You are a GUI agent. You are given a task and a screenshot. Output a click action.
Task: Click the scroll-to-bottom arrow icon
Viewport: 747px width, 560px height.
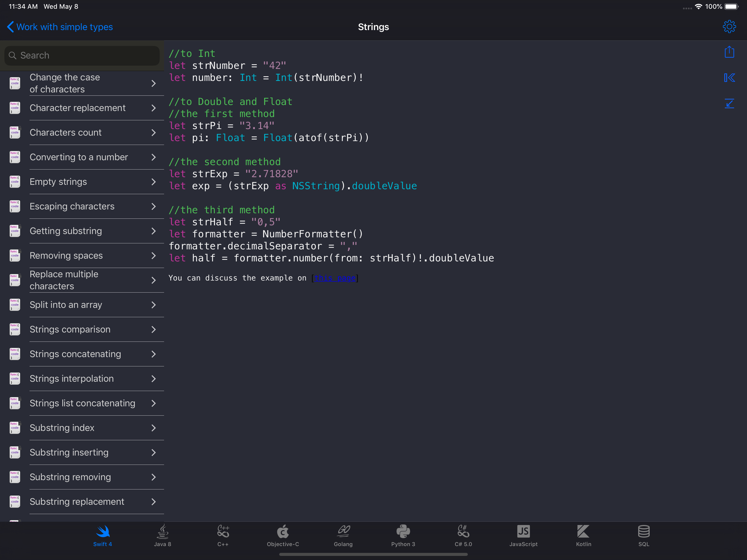[729, 103]
